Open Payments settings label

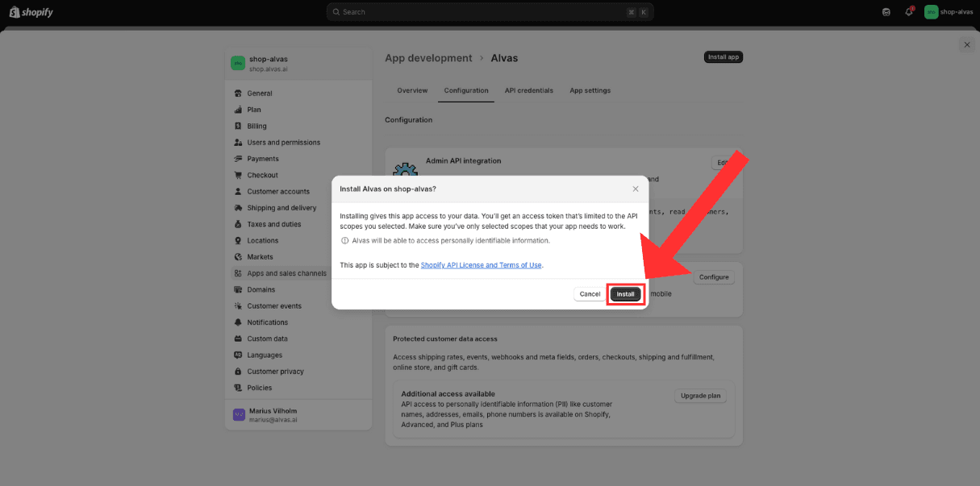coord(263,159)
